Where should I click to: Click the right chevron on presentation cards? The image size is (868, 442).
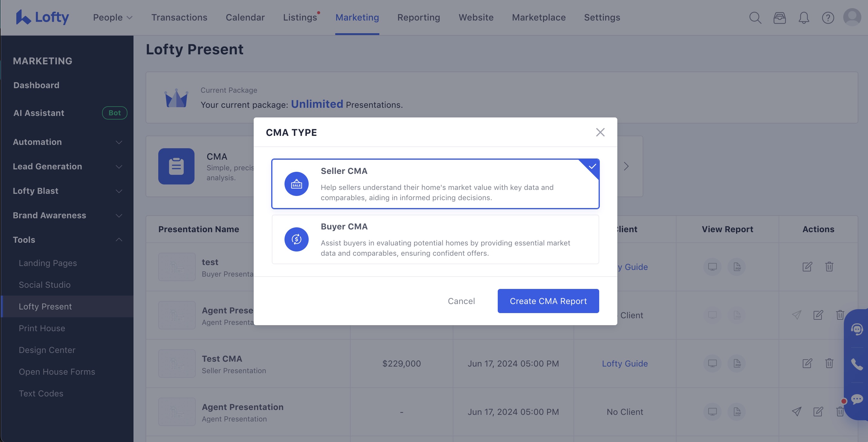[626, 166]
